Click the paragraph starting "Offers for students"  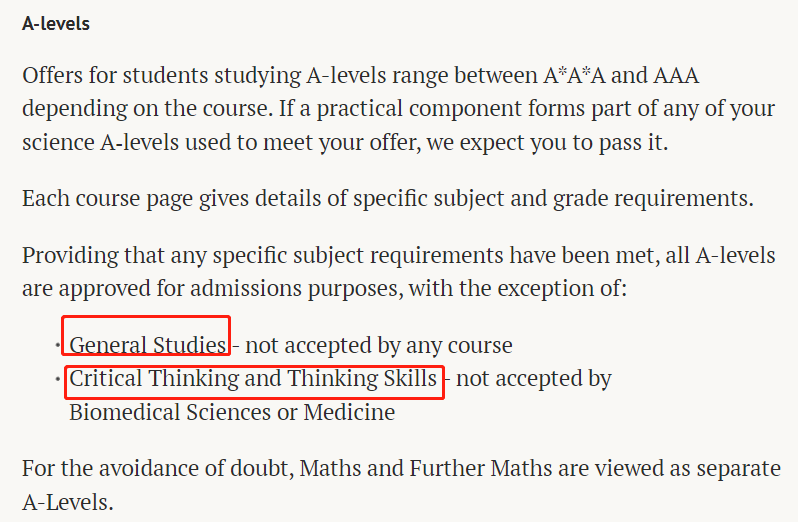click(x=398, y=109)
